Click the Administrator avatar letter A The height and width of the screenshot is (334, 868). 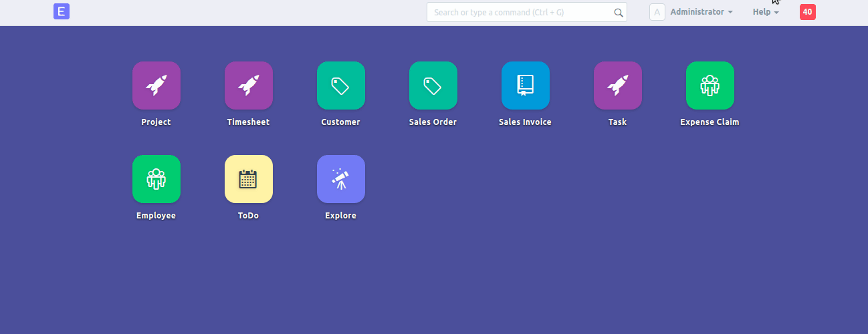(x=657, y=12)
